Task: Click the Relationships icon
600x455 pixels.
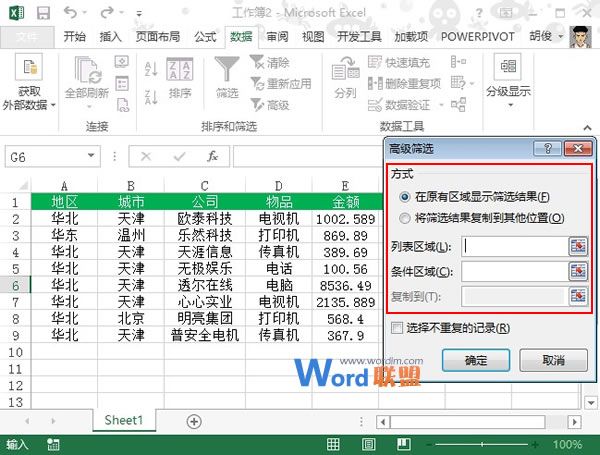Action: click(x=458, y=104)
